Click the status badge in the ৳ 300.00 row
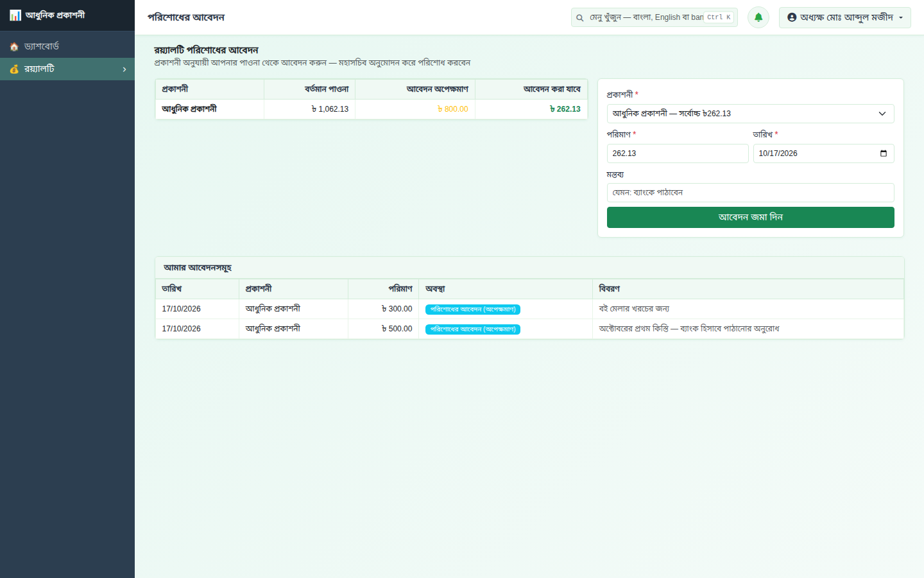924x578 pixels. [x=473, y=310]
